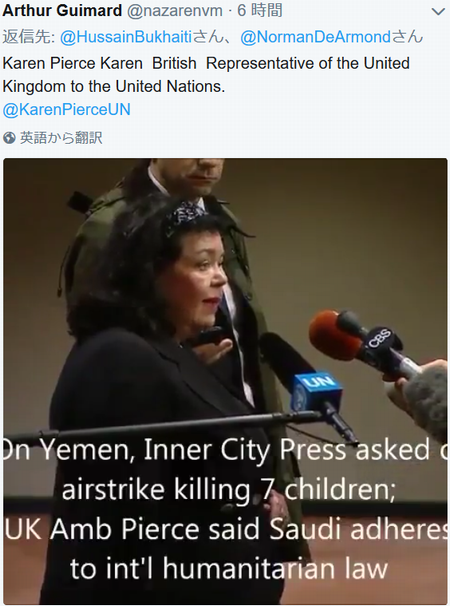The height and width of the screenshot is (606, 450).
Task: Click the 'to int'l humanitarian law' caption
Action: [229, 569]
